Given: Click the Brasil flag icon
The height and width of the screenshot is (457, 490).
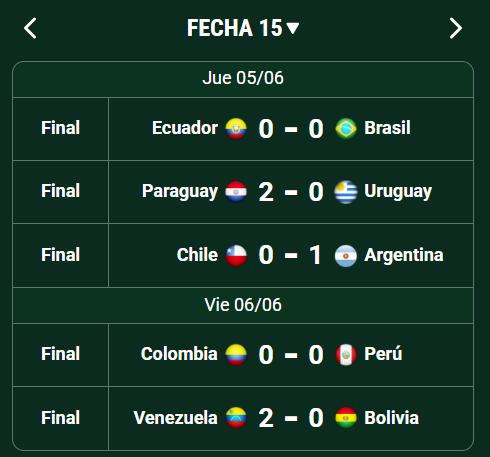Looking at the screenshot, I should pos(346,128).
